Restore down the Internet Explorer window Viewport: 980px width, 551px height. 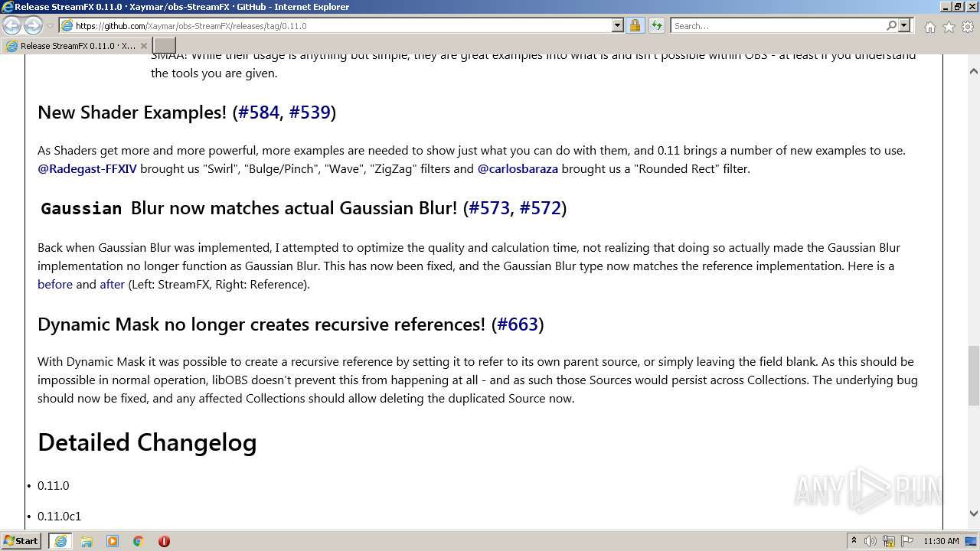957,7
